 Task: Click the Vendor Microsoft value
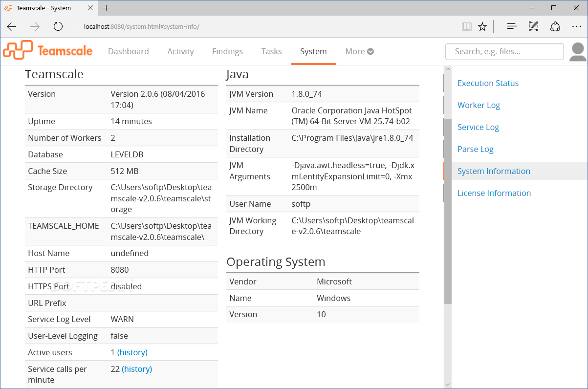point(334,281)
